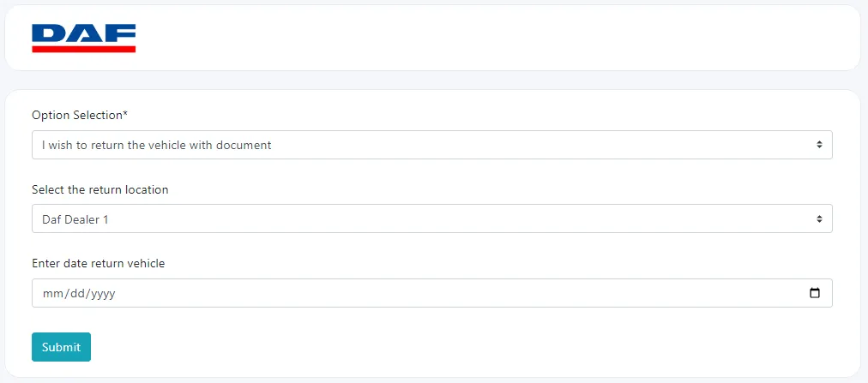Open the Option Selection dropdown
Viewport: 868px width, 383px height.
pos(431,145)
